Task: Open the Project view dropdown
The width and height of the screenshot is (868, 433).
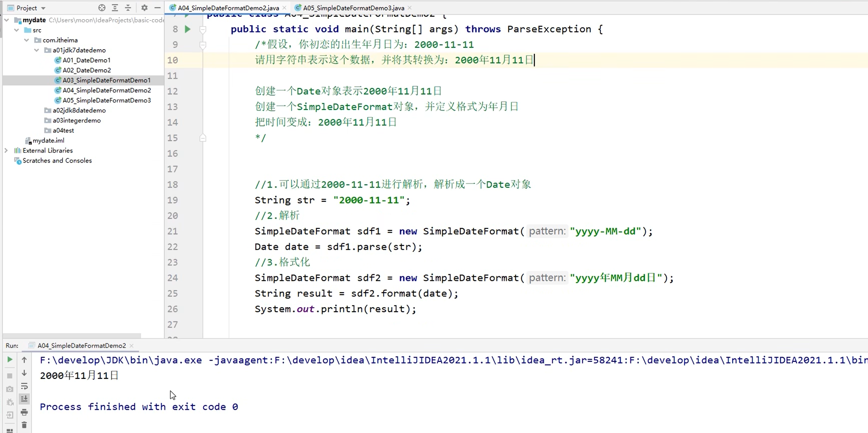Action: [x=43, y=8]
